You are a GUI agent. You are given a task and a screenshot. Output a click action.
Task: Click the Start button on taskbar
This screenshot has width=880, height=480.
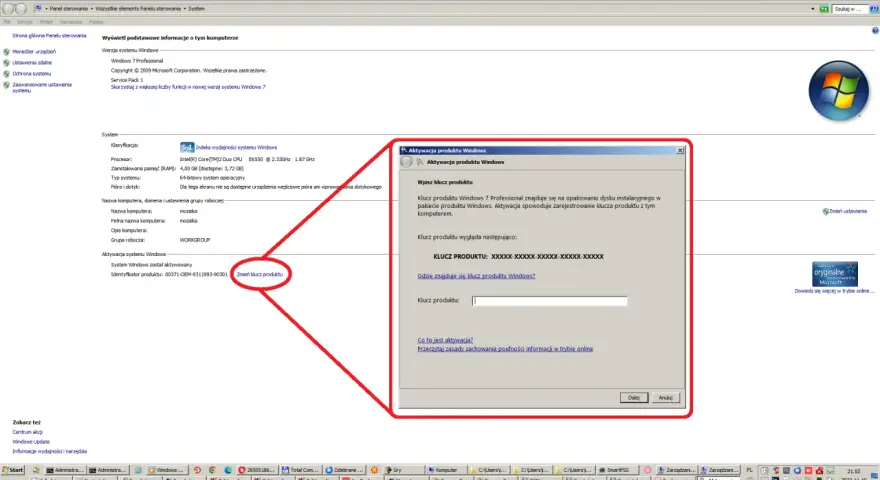click(x=13, y=470)
